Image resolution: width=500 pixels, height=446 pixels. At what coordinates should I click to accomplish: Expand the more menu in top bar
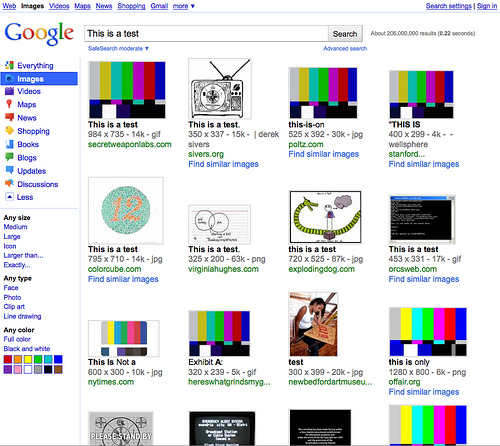tap(184, 6)
